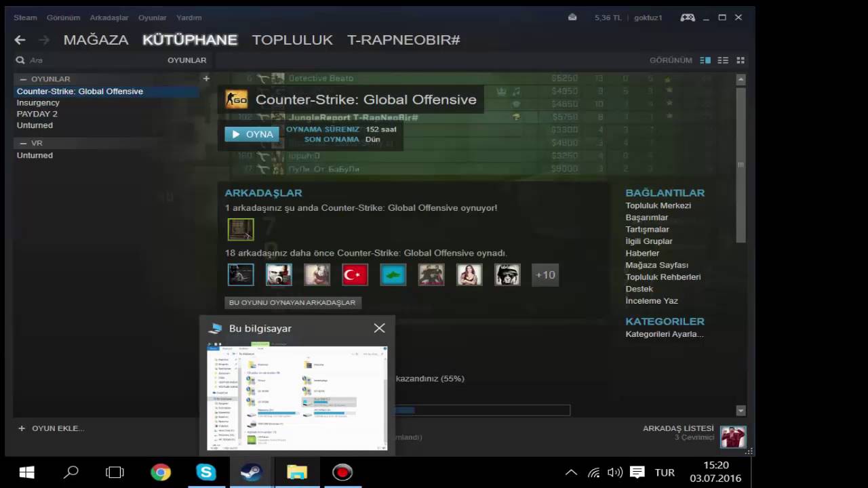Show hidden system tray icons
868x488 pixels.
pos(571,472)
